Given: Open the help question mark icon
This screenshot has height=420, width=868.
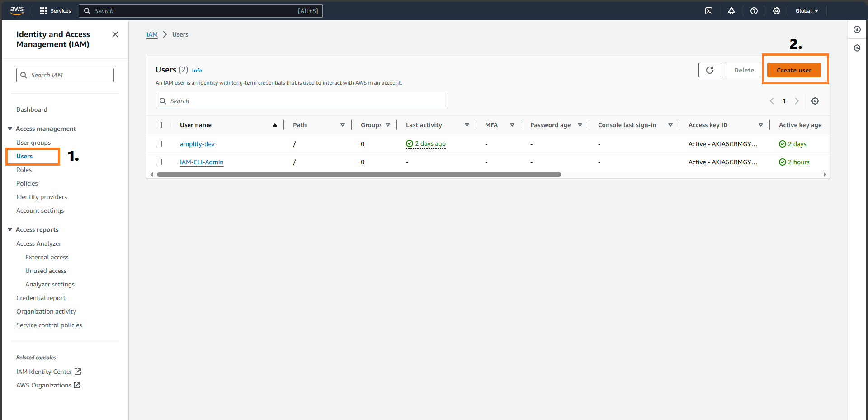Looking at the screenshot, I should click(754, 11).
